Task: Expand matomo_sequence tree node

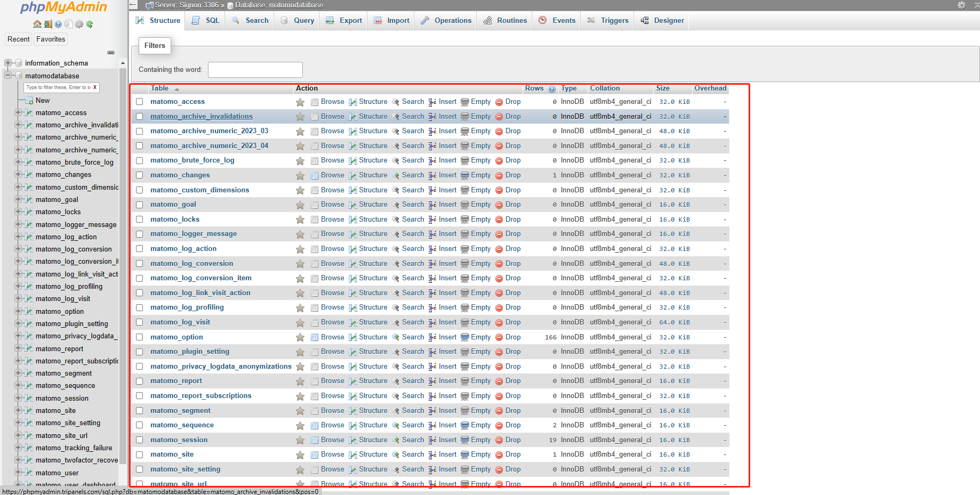Action: (18, 385)
